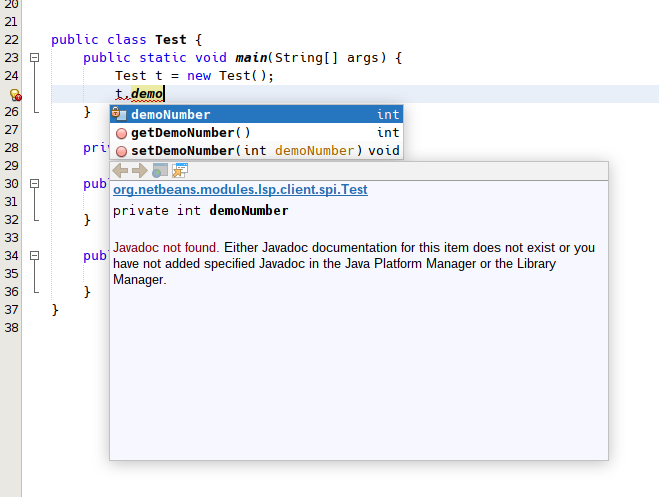Click line number 27 in gutter
Viewport: 659px width, 497px height.
[12, 129]
